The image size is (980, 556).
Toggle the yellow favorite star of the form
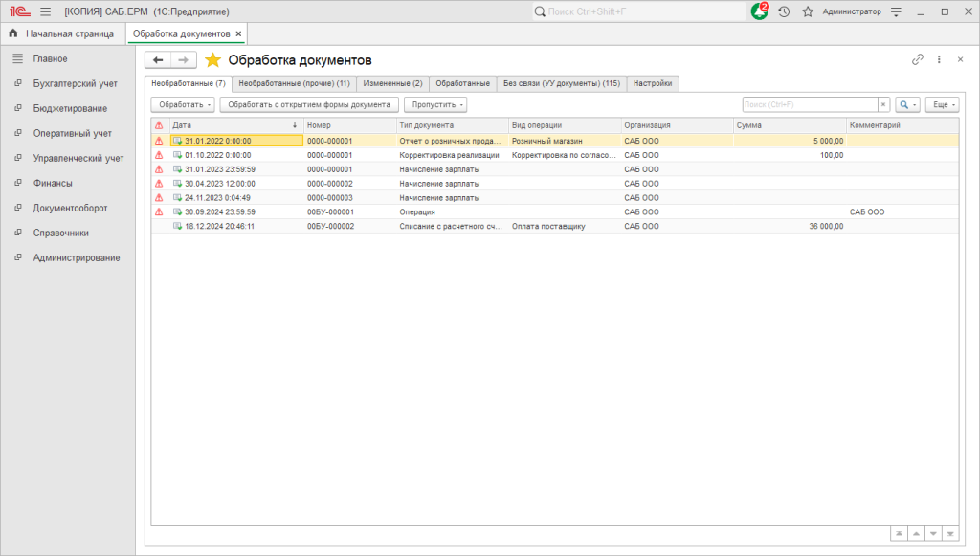(x=213, y=60)
